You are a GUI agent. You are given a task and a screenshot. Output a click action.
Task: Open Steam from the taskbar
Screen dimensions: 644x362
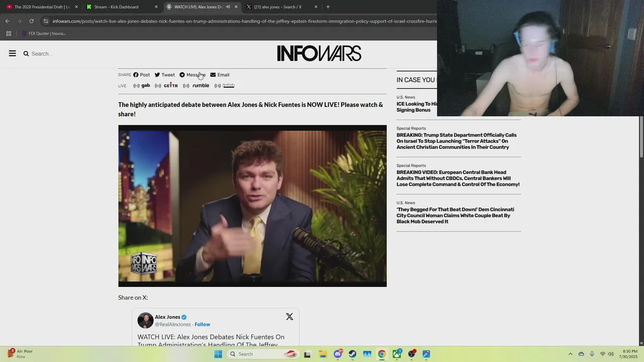352,354
